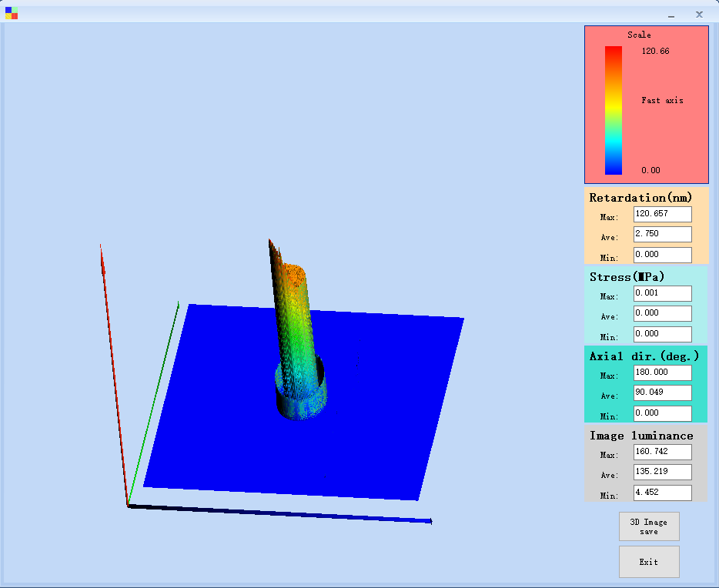
Task: Click the app icon in title bar
Action: click(x=12, y=13)
